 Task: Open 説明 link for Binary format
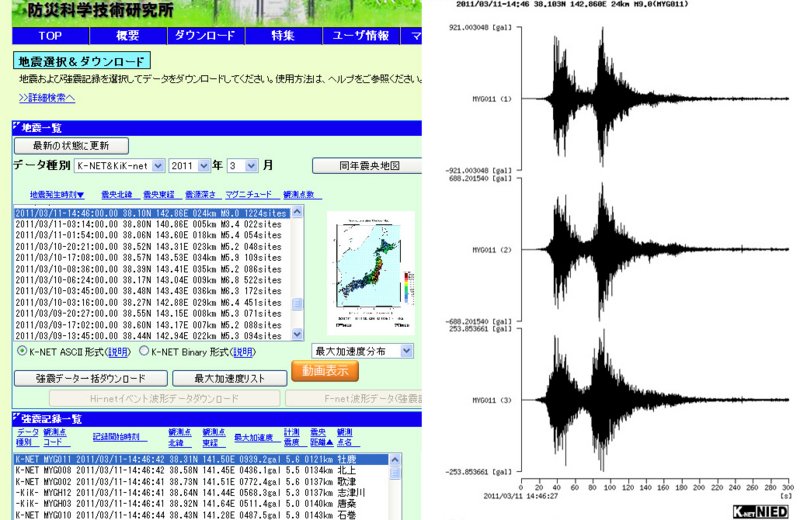coord(243,352)
